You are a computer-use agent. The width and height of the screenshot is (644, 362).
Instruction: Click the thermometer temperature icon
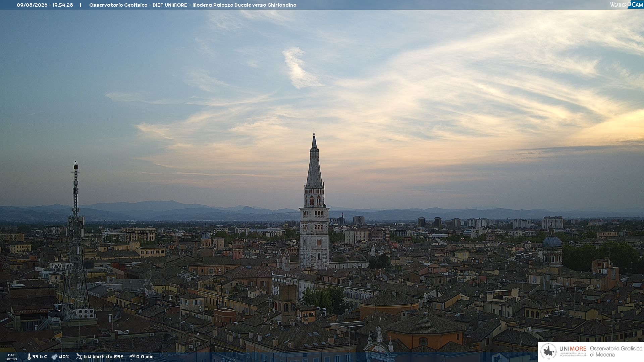pyautogui.click(x=29, y=357)
